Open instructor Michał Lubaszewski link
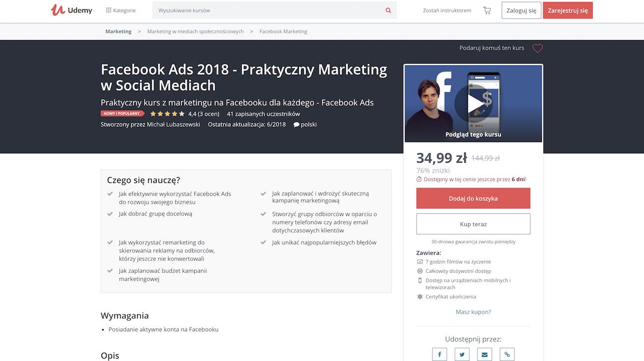Screen dimensions: 644x361 point(173,124)
